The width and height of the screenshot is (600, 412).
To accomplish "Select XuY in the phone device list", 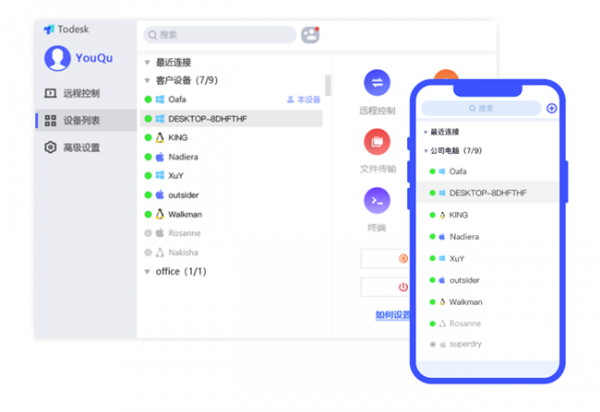I will coord(488,259).
